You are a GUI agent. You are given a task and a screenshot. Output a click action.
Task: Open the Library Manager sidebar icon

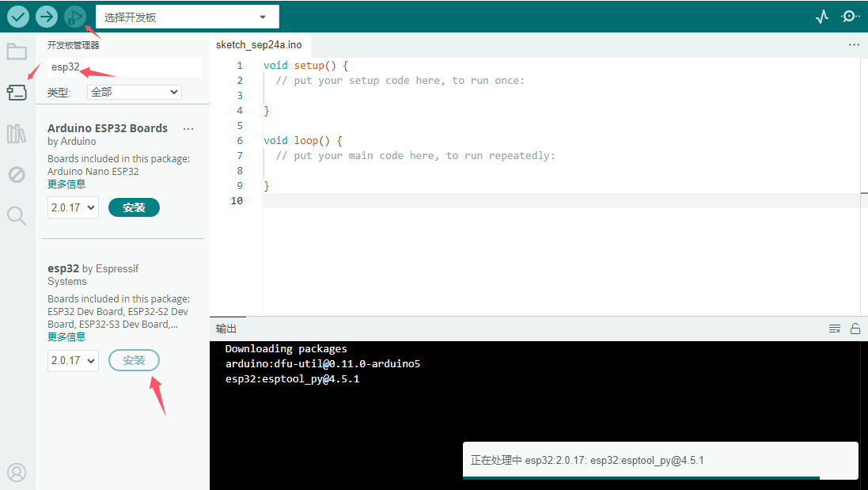17,134
